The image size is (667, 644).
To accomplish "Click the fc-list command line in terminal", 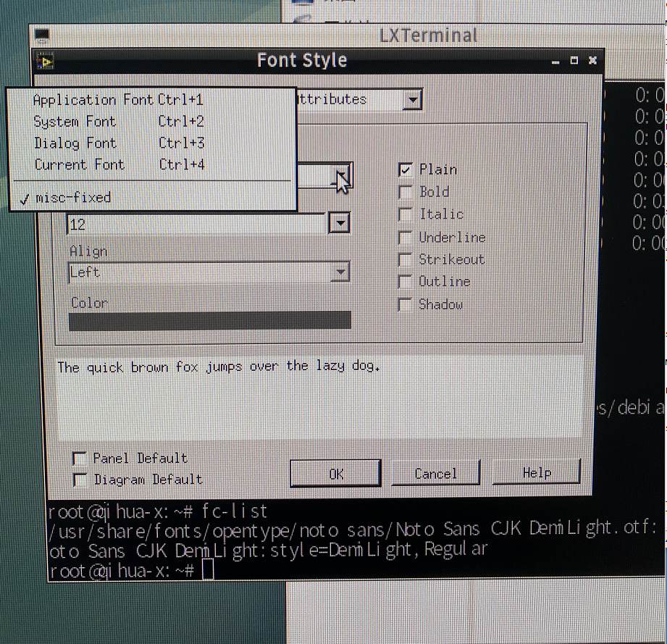I will pyautogui.click(x=158, y=511).
